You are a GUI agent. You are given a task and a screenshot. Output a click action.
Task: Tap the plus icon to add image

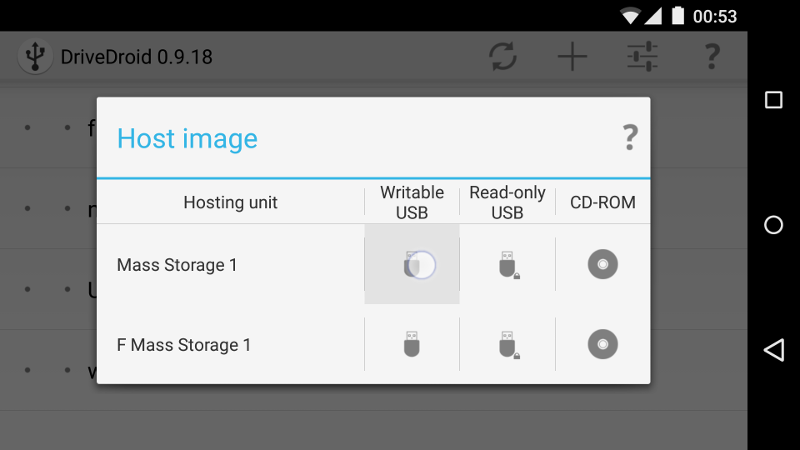(572, 56)
